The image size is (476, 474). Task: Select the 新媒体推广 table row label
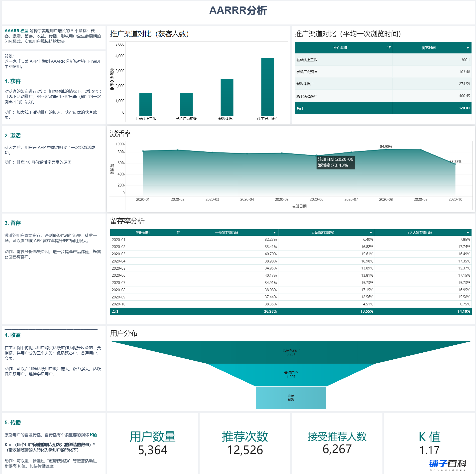[x=305, y=84]
